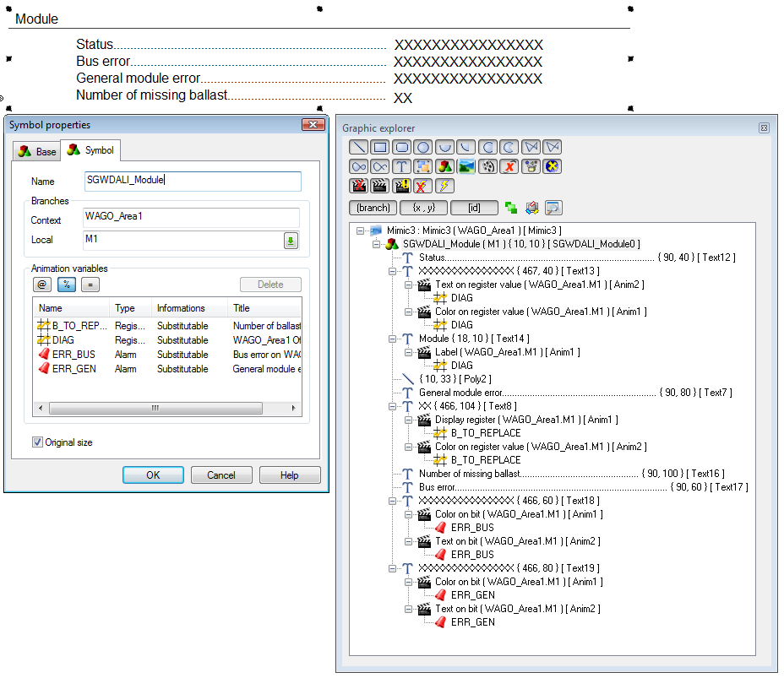Click the magnifier search icon in explorer
This screenshot has height=678, width=784.
pos(553,208)
